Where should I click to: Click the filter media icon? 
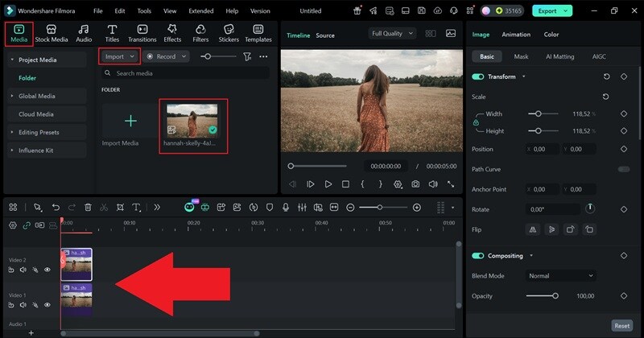click(247, 56)
